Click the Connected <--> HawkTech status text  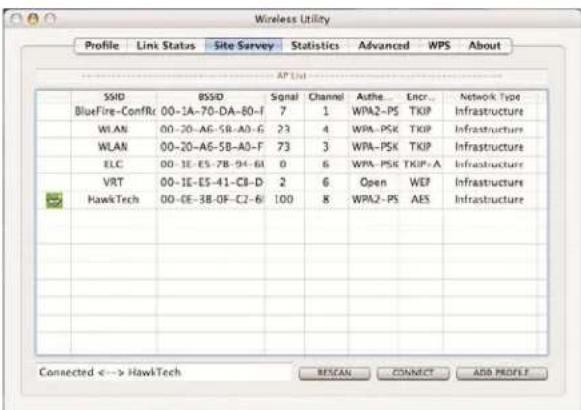coord(110,372)
